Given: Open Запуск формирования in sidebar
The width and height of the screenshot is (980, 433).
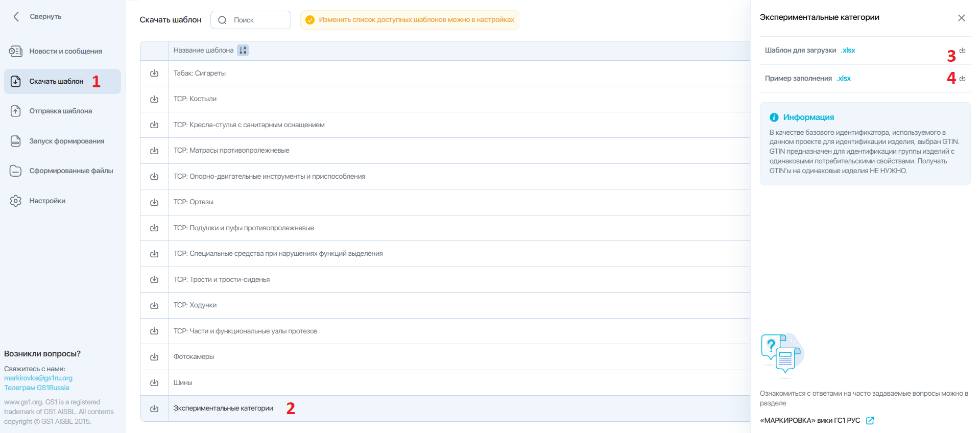Looking at the screenshot, I should 62,141.
